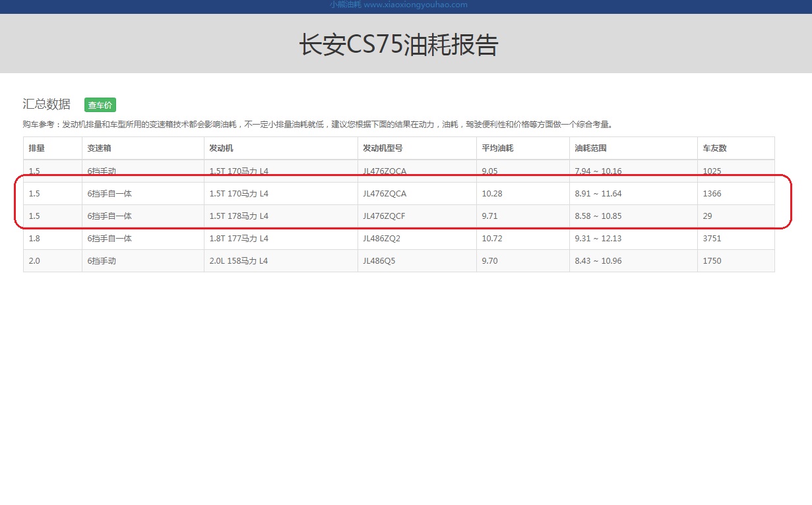The height and width of the screenshot is (505, 812).
Task: Select the 长安CS75油耗报告 page title
Action: pos(398,45)
